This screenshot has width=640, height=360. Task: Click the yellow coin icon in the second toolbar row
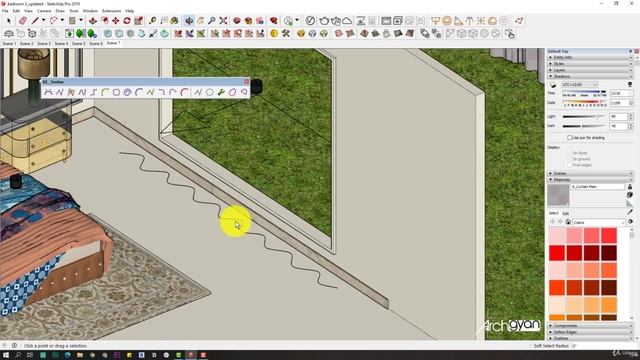click(x=274, y=33)
